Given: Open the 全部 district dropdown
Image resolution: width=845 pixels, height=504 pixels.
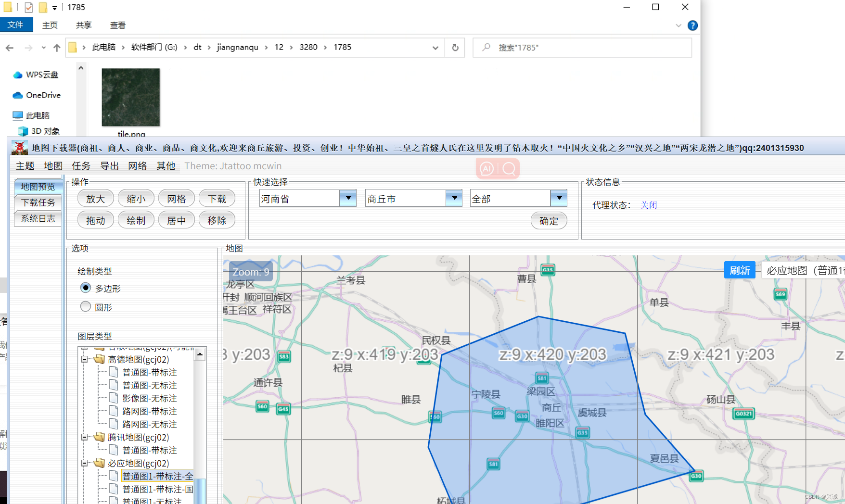Looking at the screenshot, I should pos(559,198).
